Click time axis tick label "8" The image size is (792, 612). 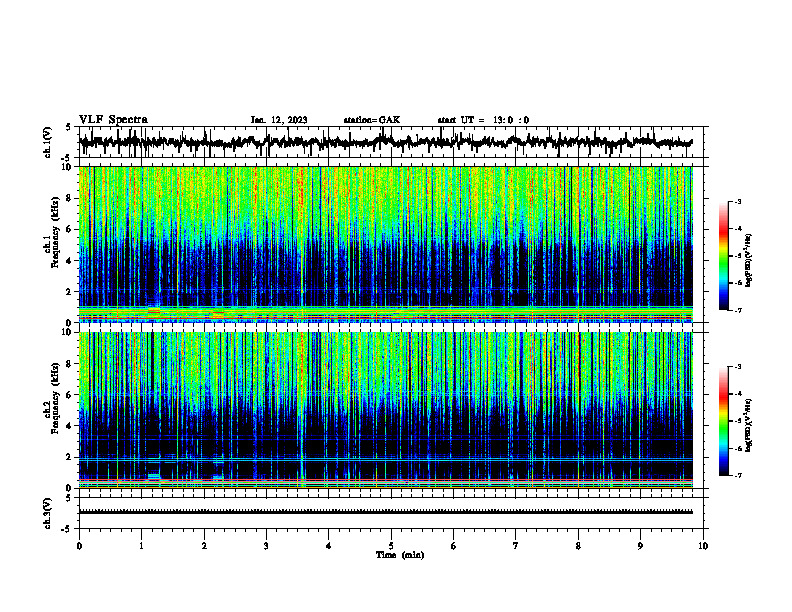click(578, 546)
